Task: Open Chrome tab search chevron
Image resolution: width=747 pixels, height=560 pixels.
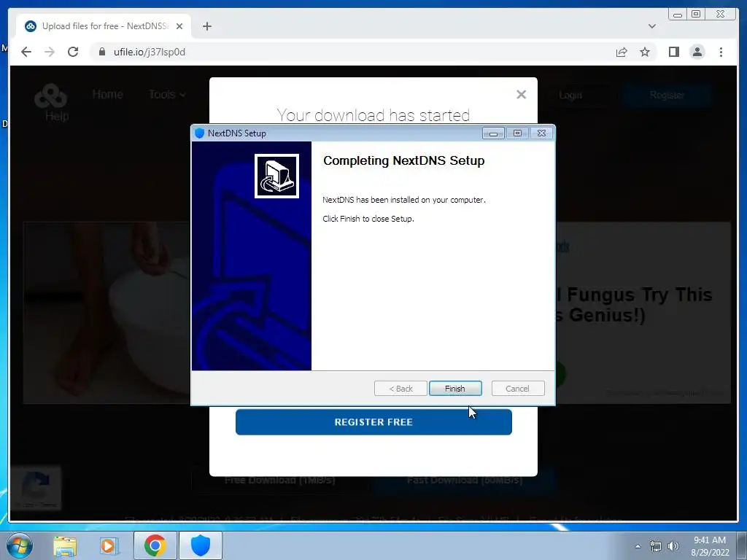Action: pos(651,26)
